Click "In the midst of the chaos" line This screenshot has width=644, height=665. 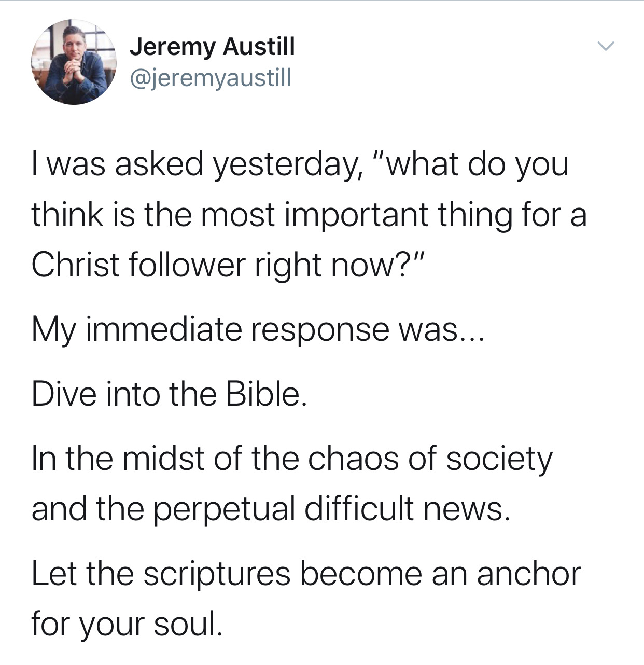[x=292, y=460]
